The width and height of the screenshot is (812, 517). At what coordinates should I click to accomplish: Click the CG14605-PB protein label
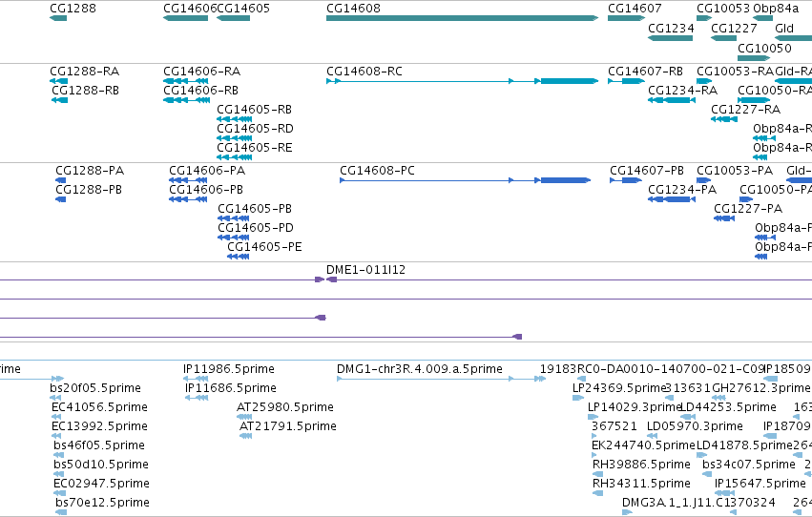[255, 209]
